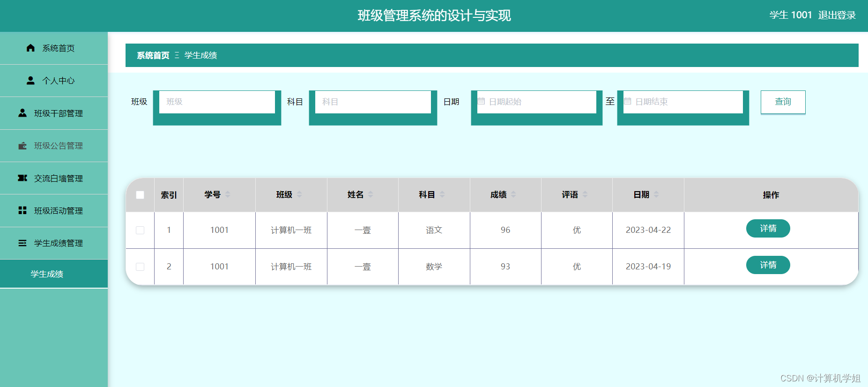Sort the table by 科目 column
Screen dimensions: 868x387
click(442, 194)
